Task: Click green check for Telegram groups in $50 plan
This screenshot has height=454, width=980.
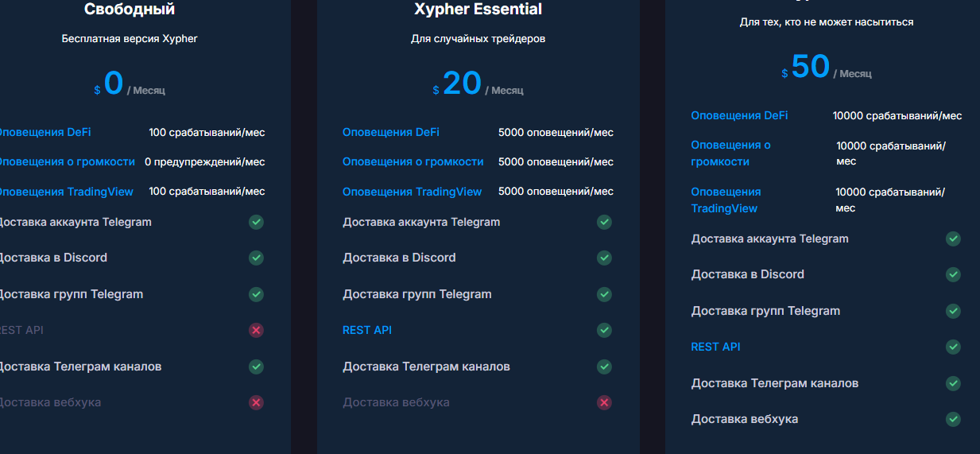Action: [x=953, y=311]
